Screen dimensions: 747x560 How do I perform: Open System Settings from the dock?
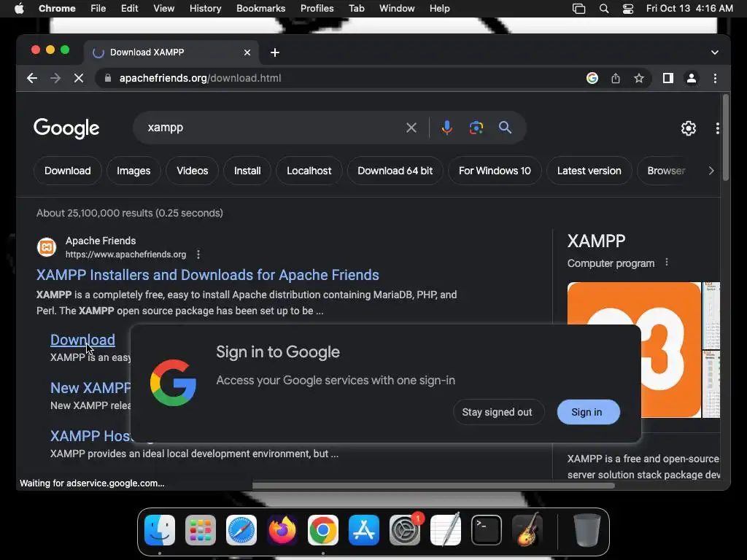[405, 530]
